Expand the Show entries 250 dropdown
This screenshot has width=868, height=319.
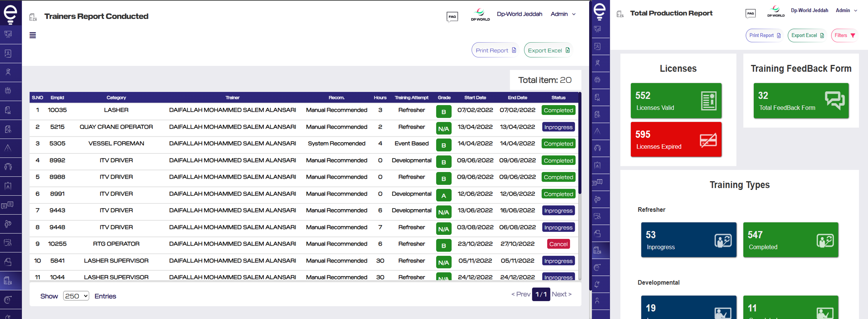click(x=76, y=296)
